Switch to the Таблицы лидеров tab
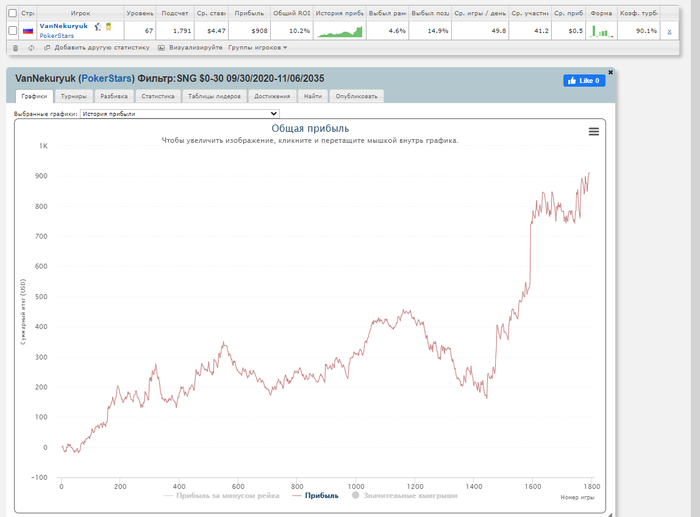Screen dimensions: 700x517 click(x=214, y=96)
